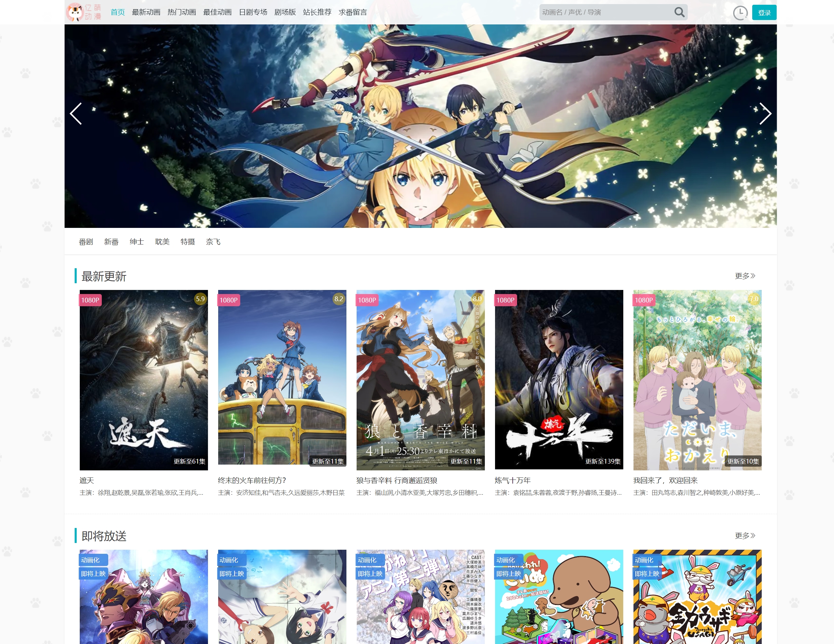The width and height of the screenshot is (834, 644).
Task: Open the 狼与香辛料 poster thumbnail
Action: click(420, 380)
